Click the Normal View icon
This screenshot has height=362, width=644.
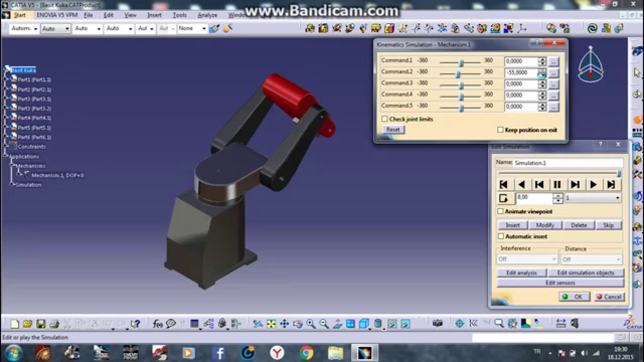[338, 324]
